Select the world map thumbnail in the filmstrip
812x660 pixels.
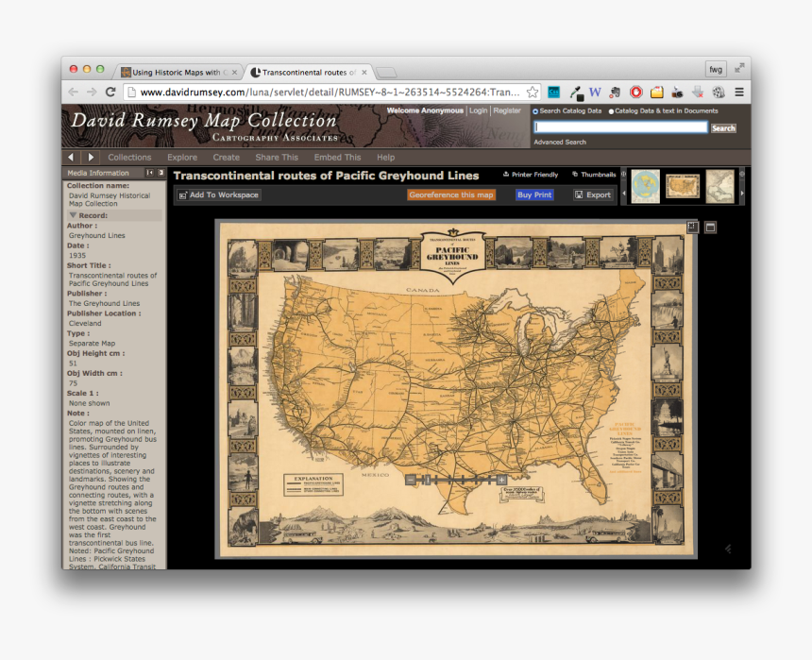(645, 187)
